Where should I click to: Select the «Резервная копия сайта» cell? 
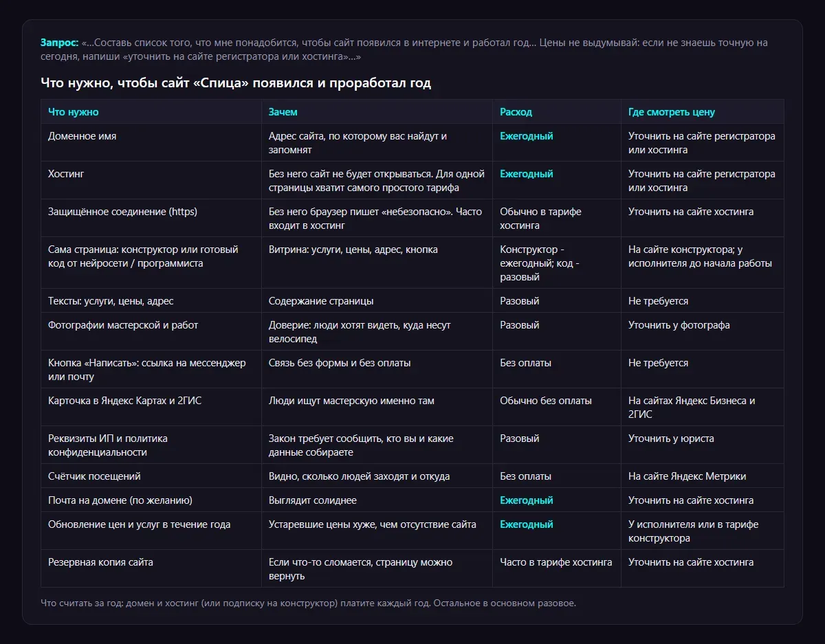(151, 569)
